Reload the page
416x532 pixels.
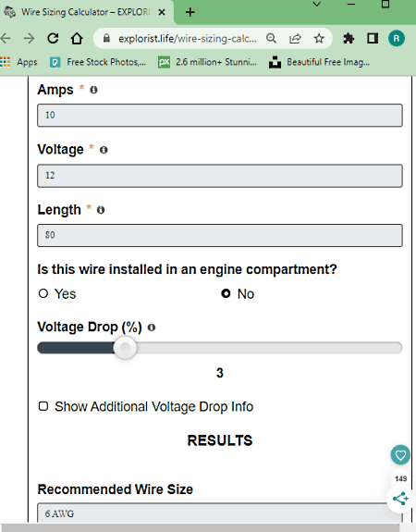(53, 38)
